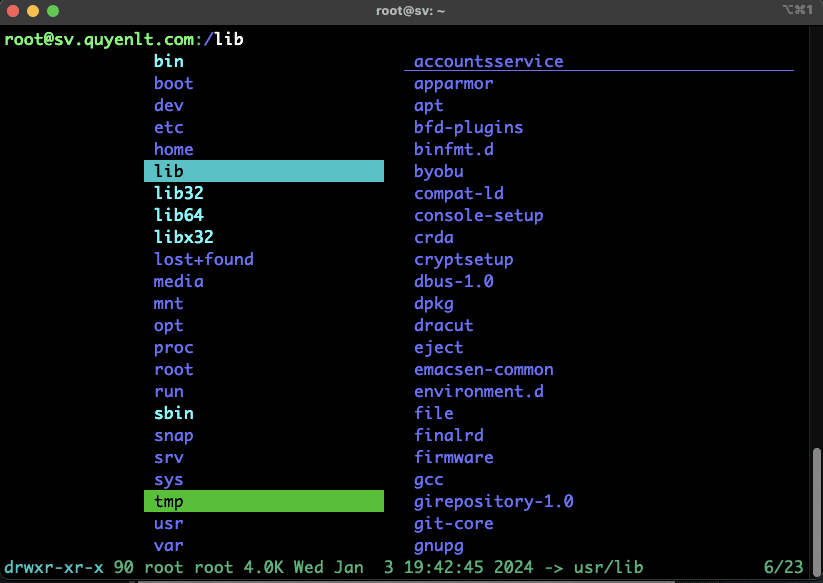Image resolution: width=823 pixels, height=583 pixels.
Task: Select the git-core folder
Action: click(x=453, y=523)
